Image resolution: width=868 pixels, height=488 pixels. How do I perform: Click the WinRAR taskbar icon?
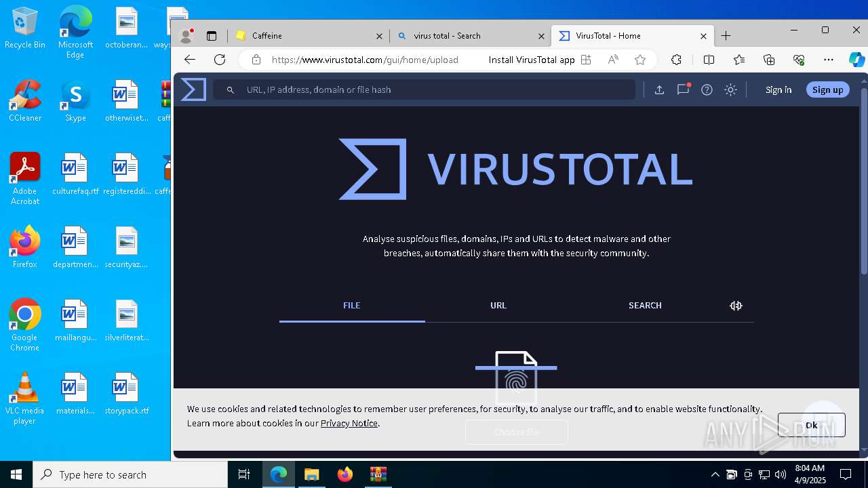tap(378, 474)
